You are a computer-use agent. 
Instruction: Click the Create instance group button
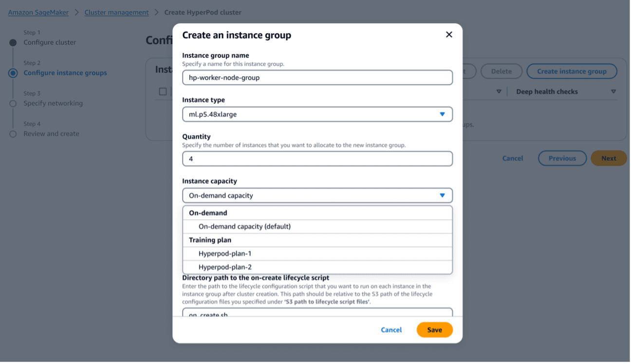[572, 71]
